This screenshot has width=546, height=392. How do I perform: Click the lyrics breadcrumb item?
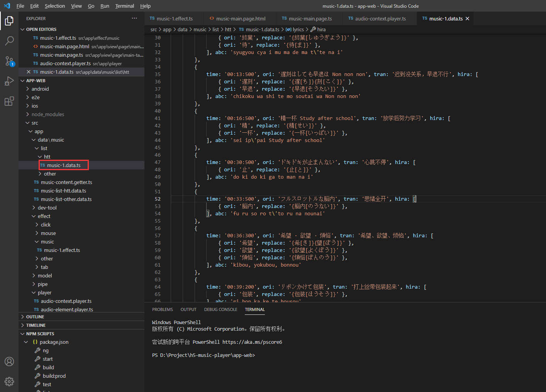298,29
